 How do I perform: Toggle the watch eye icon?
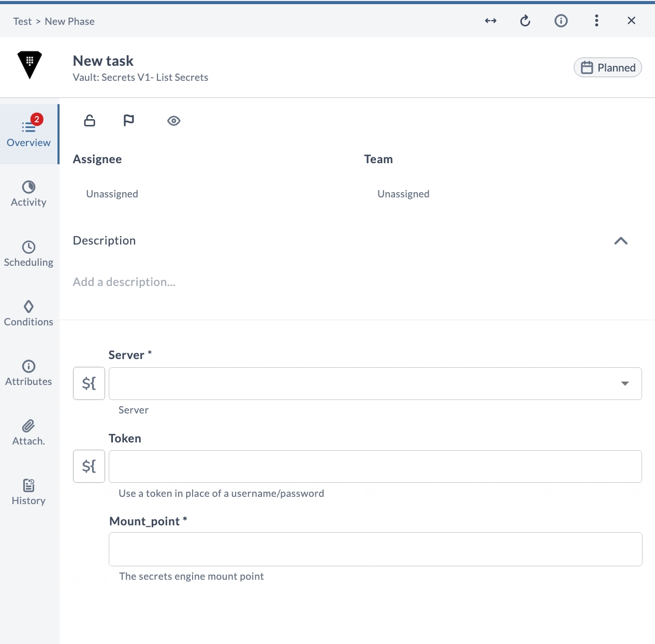(x=173, y=121)
